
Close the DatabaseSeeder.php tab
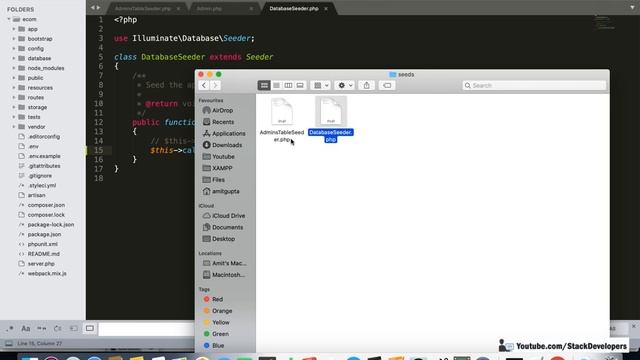coord(326,9)
